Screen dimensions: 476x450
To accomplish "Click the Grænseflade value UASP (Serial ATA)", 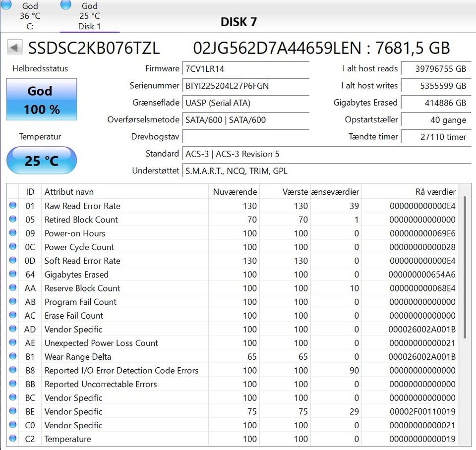I will coord(245,103).
